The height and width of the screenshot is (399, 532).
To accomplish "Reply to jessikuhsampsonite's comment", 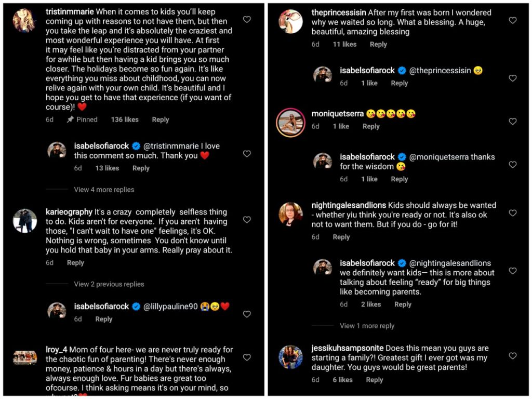I will 374,380.
